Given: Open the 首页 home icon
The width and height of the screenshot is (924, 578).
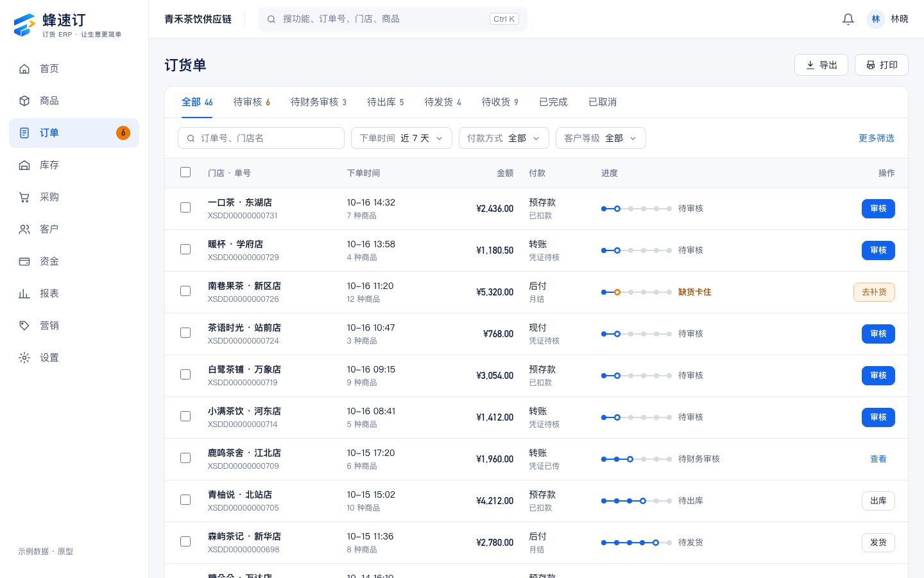Looking at the screenshot, I should click(x=24, y=69).
